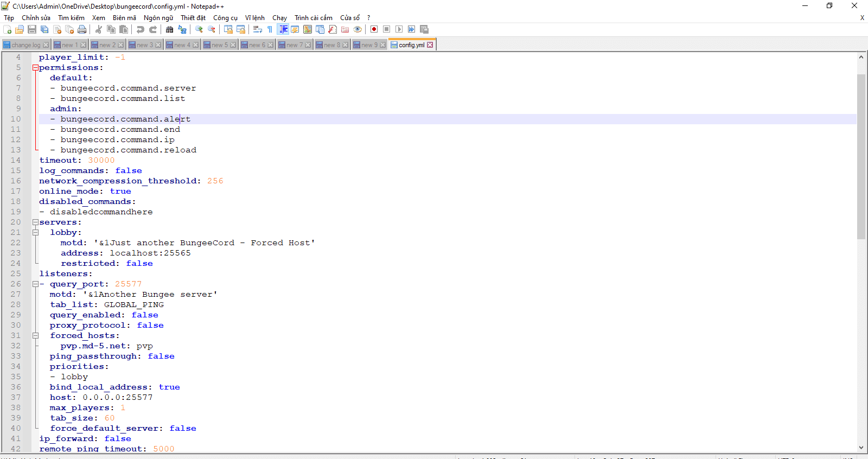Click the Zoom in magnifier icon
Image resolution: width=868 pixels, height=459 pixels.
pyautogui.click(x=199, y=29)
